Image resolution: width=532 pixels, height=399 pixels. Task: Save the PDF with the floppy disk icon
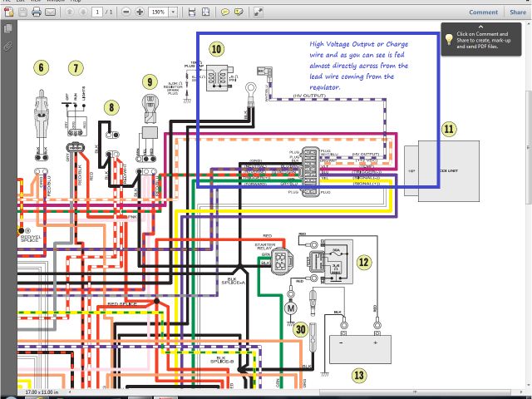point(21,12)
